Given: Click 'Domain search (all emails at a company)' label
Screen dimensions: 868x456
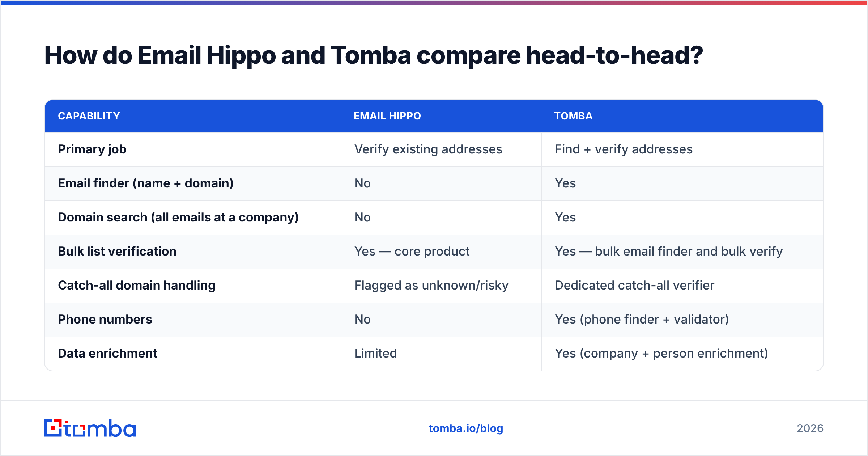Looking at the screenshot, I should (178, 218).
